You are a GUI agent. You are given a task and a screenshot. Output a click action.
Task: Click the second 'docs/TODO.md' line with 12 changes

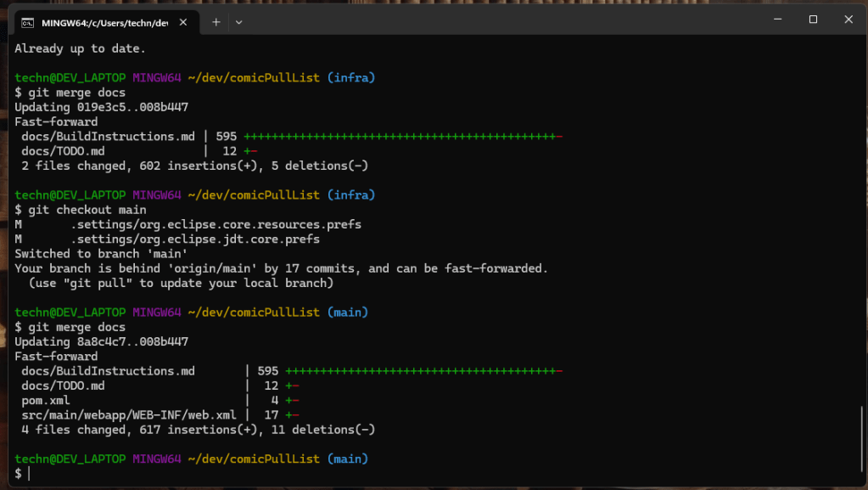tap(160, 386)
